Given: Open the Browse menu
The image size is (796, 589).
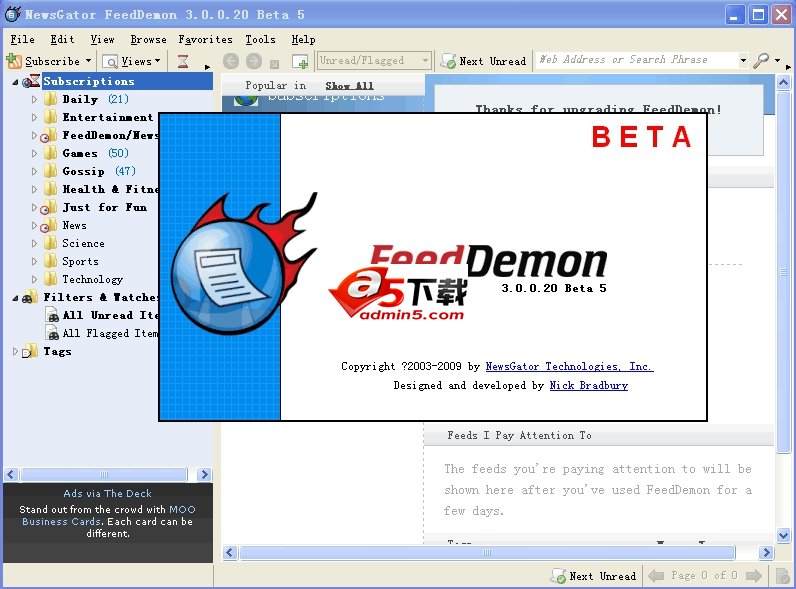Looking at the screenshot, I should [x=148, y=39].
